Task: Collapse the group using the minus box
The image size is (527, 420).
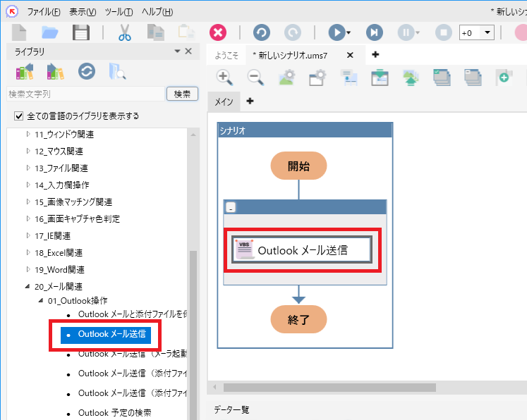Action: 231,207
